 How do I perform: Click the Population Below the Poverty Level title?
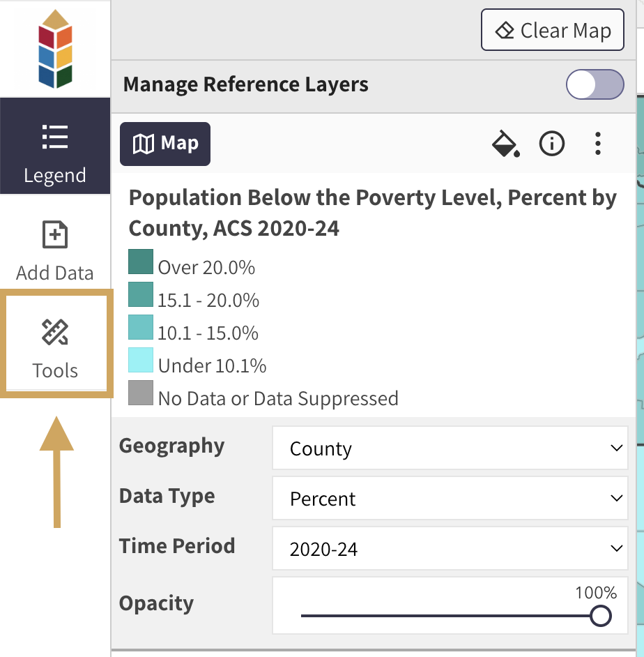(x=372, y=213)
